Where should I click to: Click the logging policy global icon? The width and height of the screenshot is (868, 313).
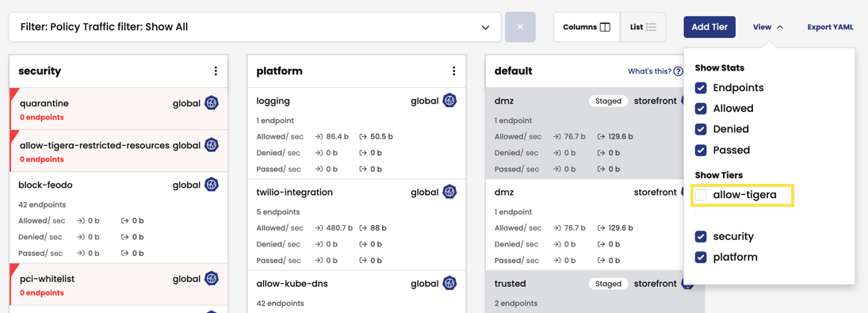pyautogui.click(x=449, y=101)
